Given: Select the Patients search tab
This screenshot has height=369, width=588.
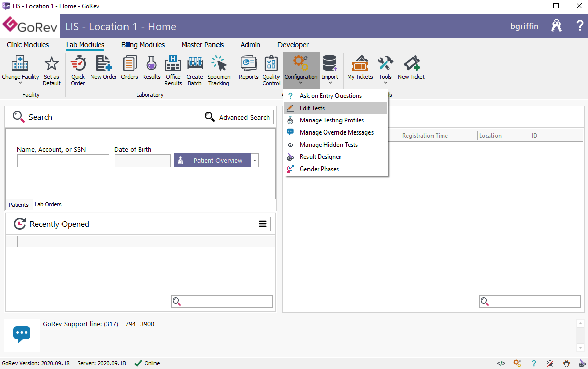Looking at the screenshot, I should 18,205.
